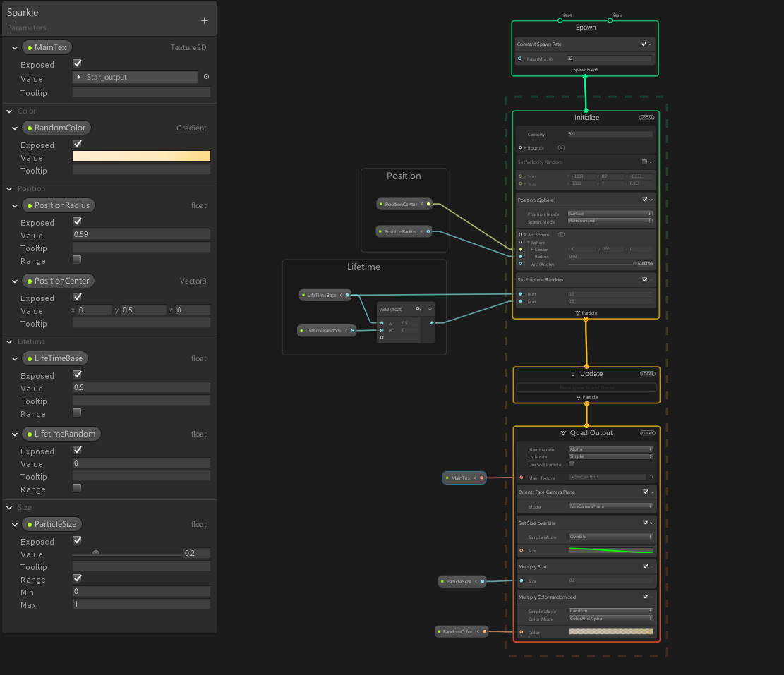The height and width of the screenshot is (675, 784).
Task: Click the Stop port on Spawn node
Action: (610, 20)
